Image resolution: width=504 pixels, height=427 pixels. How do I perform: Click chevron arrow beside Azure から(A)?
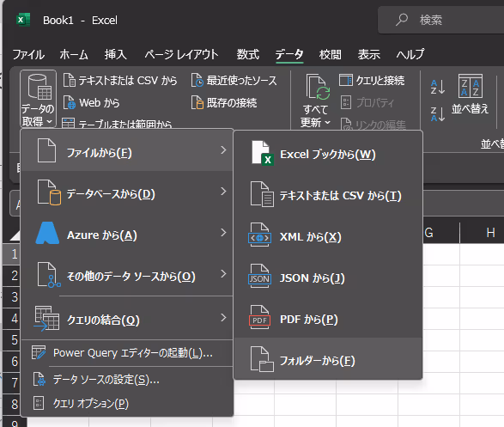(x=223, y=232)
